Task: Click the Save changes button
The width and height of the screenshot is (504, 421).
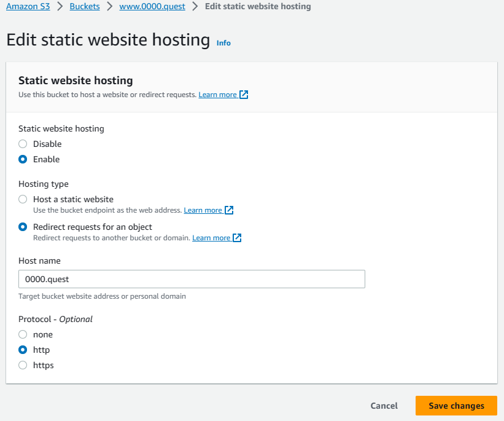Action: coord(456,406)
